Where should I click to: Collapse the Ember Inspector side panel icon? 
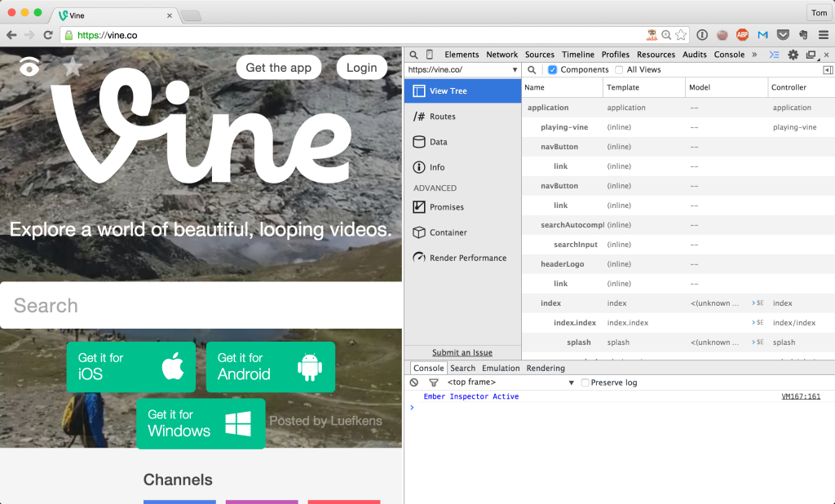[828, 70]
